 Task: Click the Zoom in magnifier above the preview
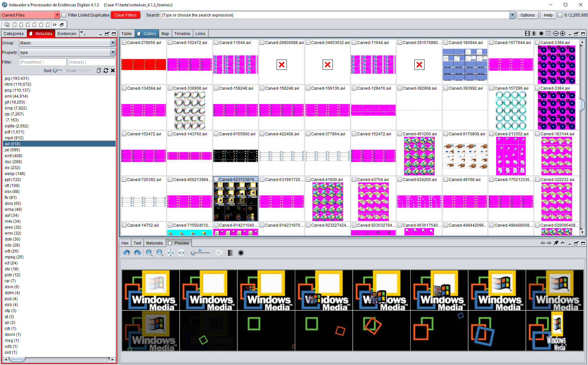click(x=149, y=253)
